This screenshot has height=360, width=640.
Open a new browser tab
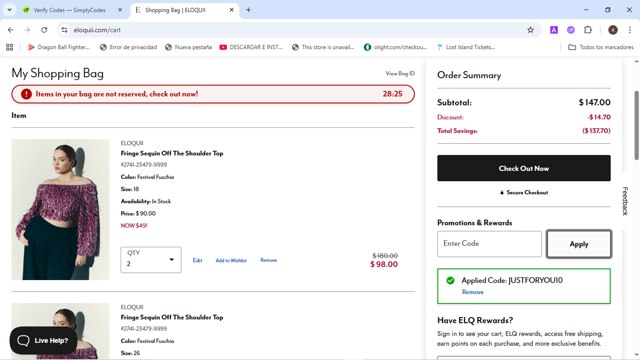click(248, 10)
